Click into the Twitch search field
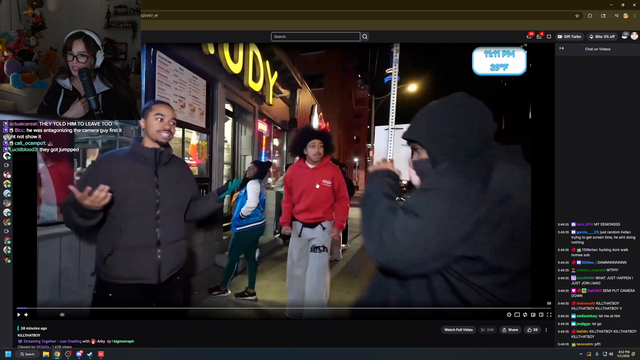 pyautogui.click(x=315, y=37)
